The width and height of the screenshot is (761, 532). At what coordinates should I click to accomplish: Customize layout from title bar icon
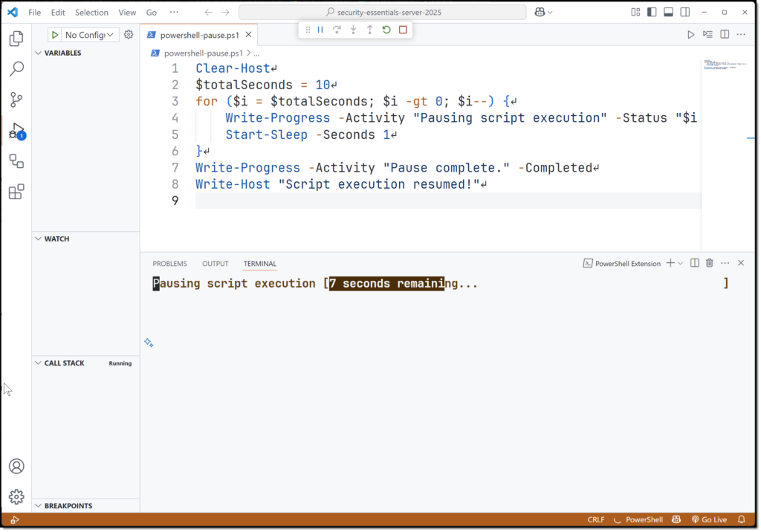click(x=636, y=12)
